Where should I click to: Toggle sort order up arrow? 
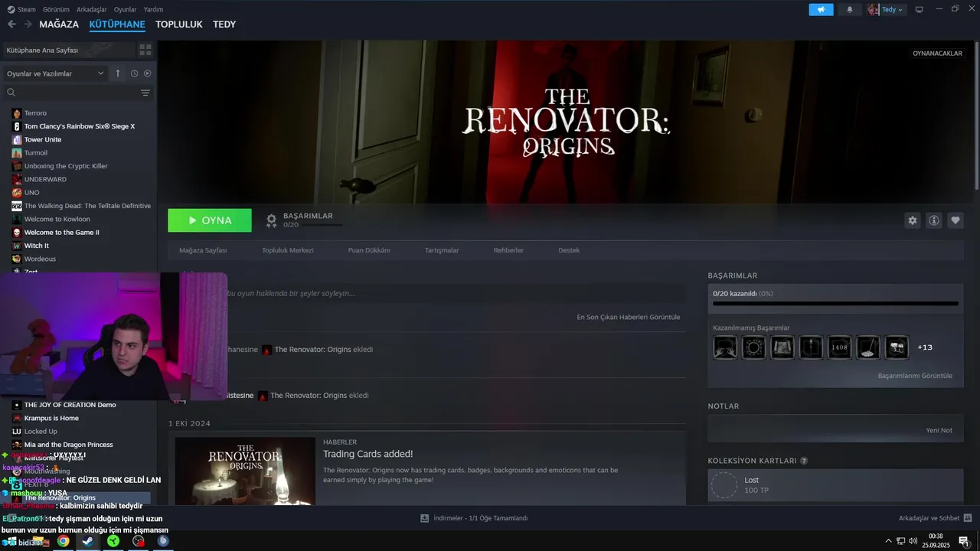[x=118, y=73]
